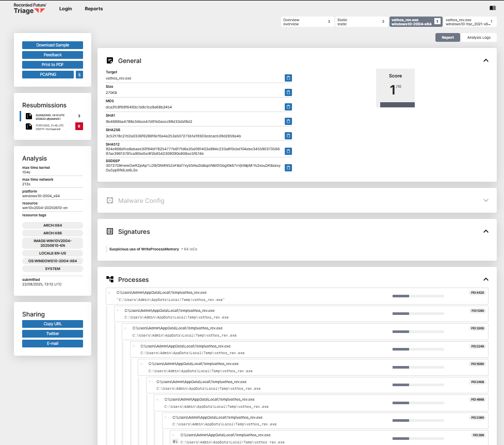Copy the SHA256 hash to clipboard

coord(288,136)
